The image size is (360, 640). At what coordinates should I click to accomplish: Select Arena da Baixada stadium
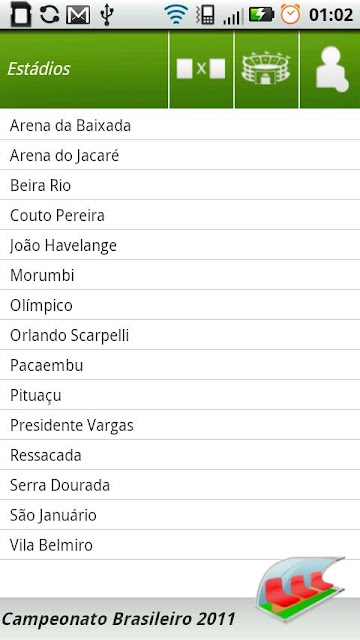(x=180, y=125)
